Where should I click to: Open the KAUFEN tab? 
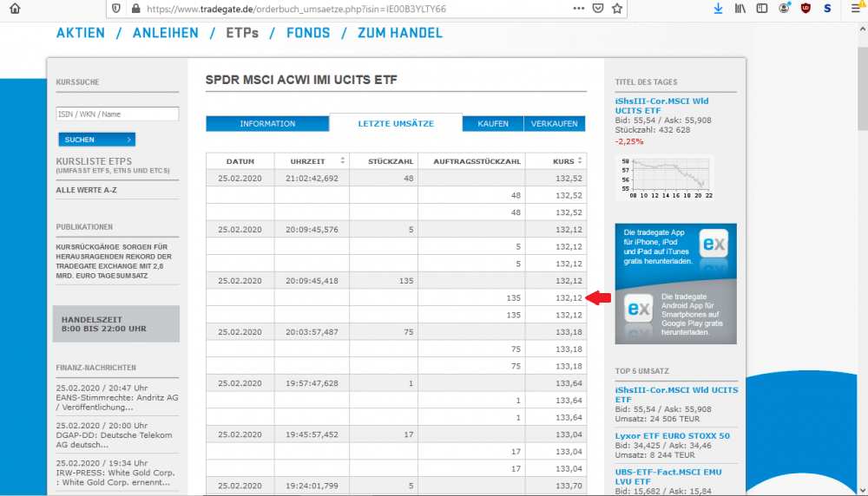pyautogui.click(x=493, y=123)
